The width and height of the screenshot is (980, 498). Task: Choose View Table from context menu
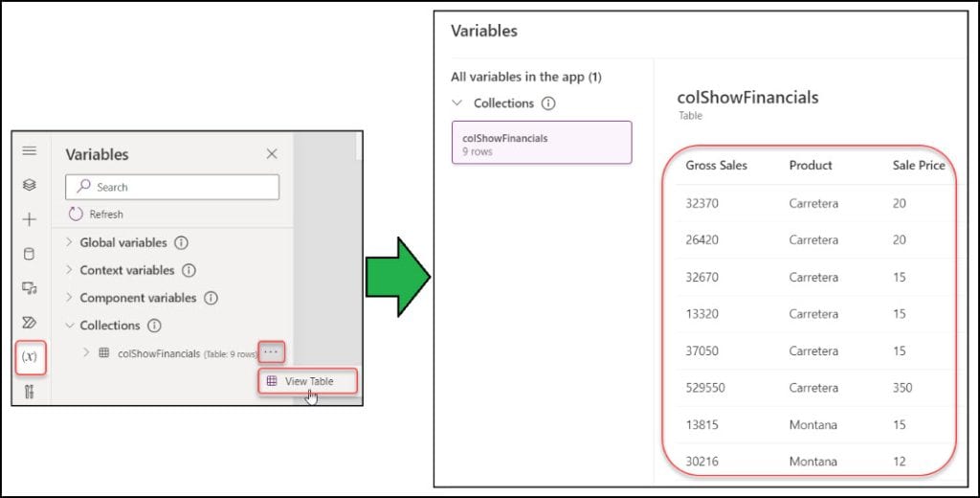[x=307, y=381]
